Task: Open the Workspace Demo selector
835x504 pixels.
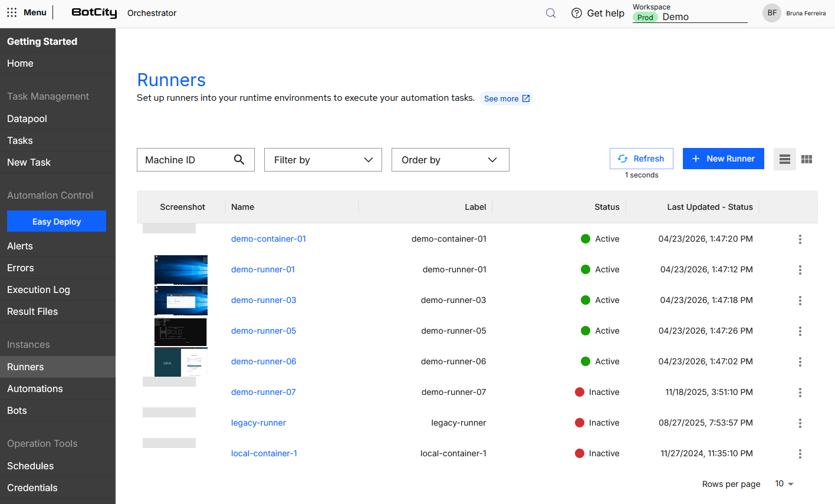Action: 690,13
